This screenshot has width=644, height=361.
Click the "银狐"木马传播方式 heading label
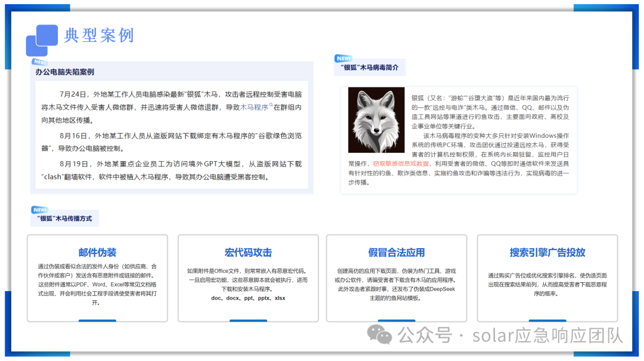click(x=64, y=218)
